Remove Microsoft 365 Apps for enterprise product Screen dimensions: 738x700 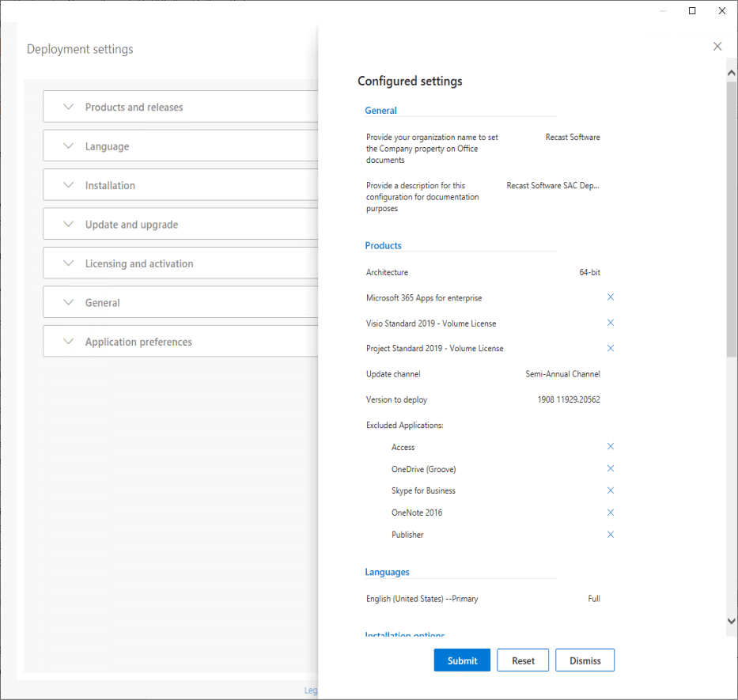click(x=610, y=297)
